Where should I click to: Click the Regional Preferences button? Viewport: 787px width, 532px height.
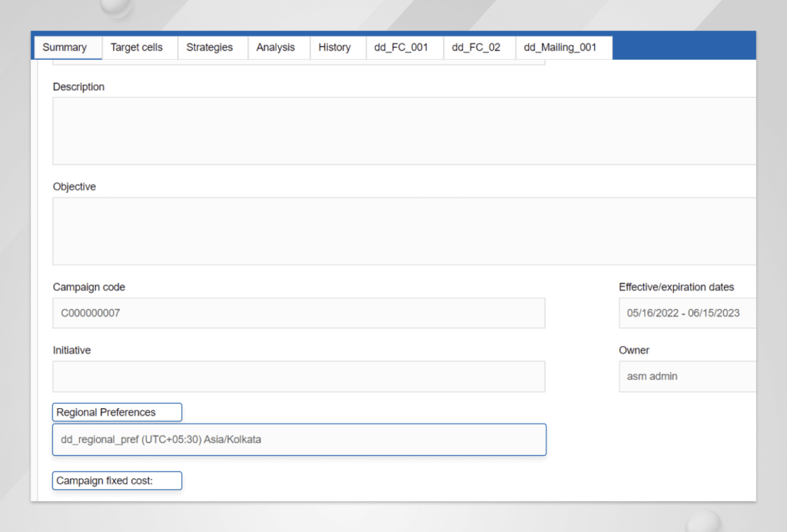pyautogui.click(x=116, y=412)
